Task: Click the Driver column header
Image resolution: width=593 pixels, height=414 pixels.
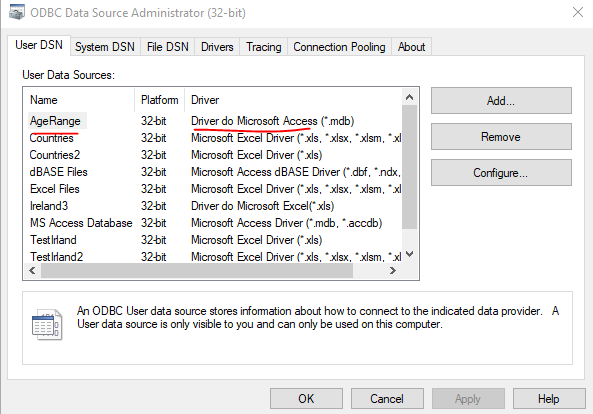Action: pos(293,100)
